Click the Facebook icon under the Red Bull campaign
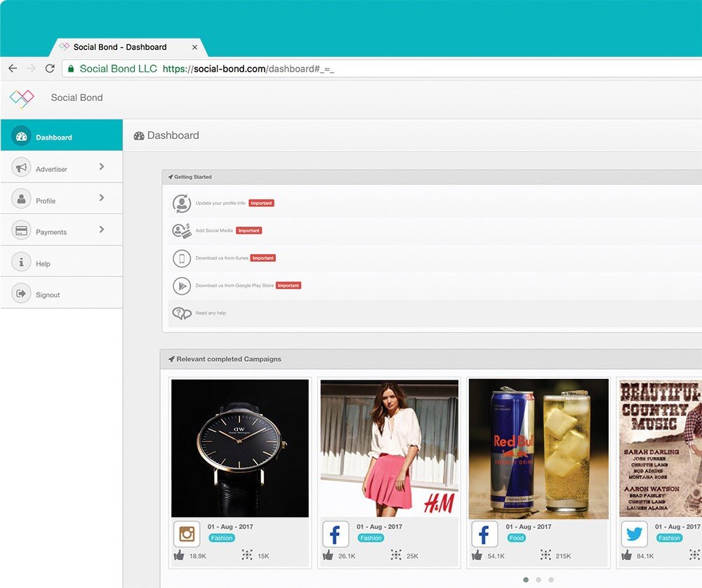The width and height of the screenshot is (702, 588). tap(484, 534)
